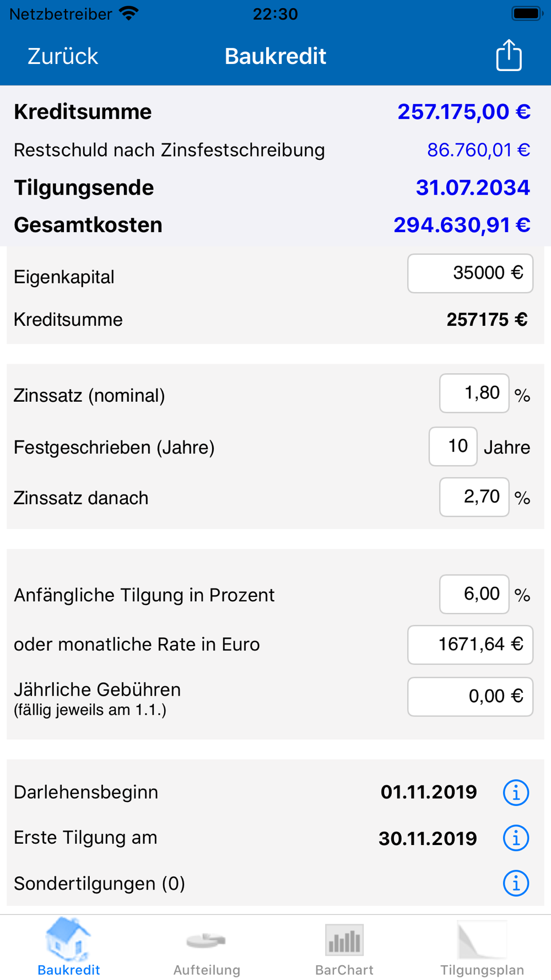Edit the Eigenkapital amount field
The height and width of the screenshot is (980, 551).
point(470,273)
